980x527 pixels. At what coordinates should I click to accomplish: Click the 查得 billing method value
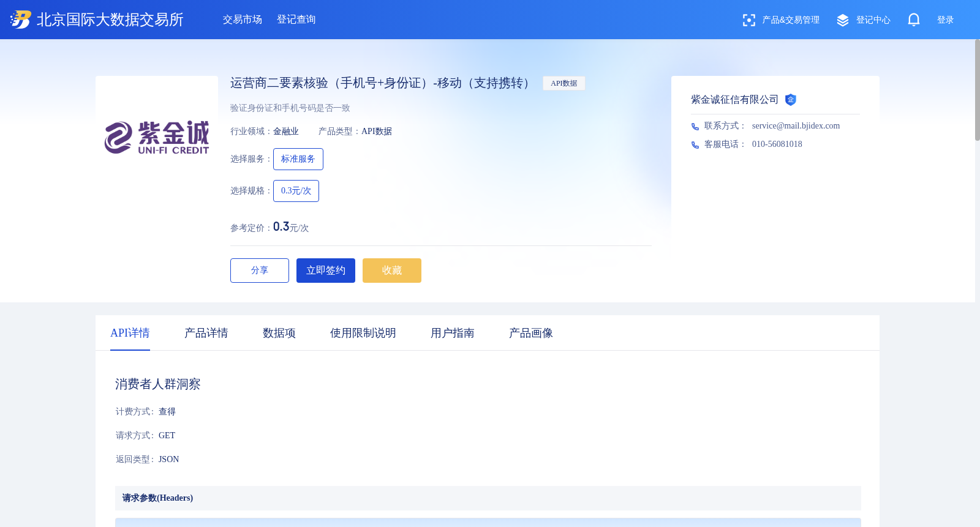tap(167, 412)
